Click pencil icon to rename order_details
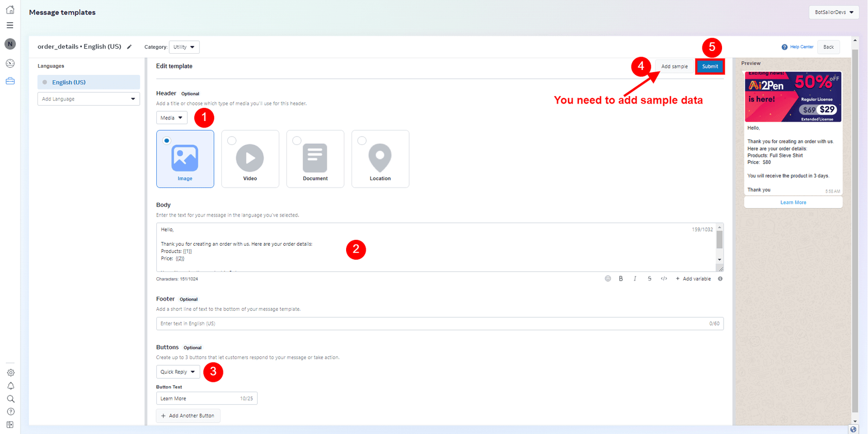This screenshot has width=868, height=434. [x=129, y=47]
